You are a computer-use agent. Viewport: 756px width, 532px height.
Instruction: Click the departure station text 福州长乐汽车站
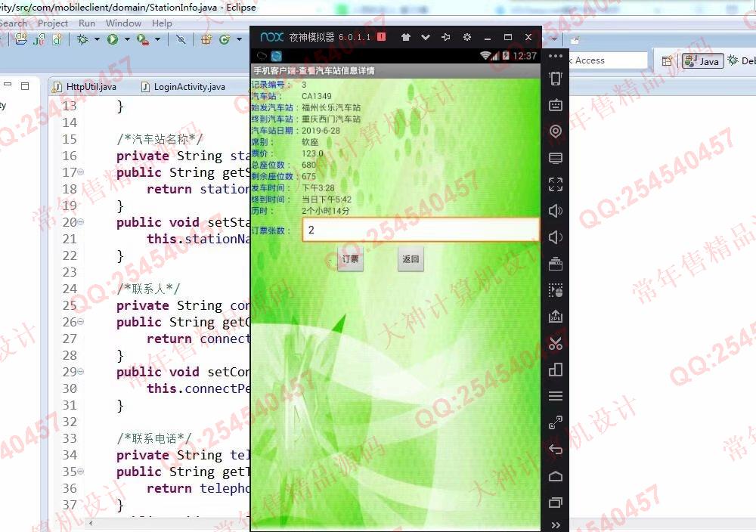coord(331,107)
